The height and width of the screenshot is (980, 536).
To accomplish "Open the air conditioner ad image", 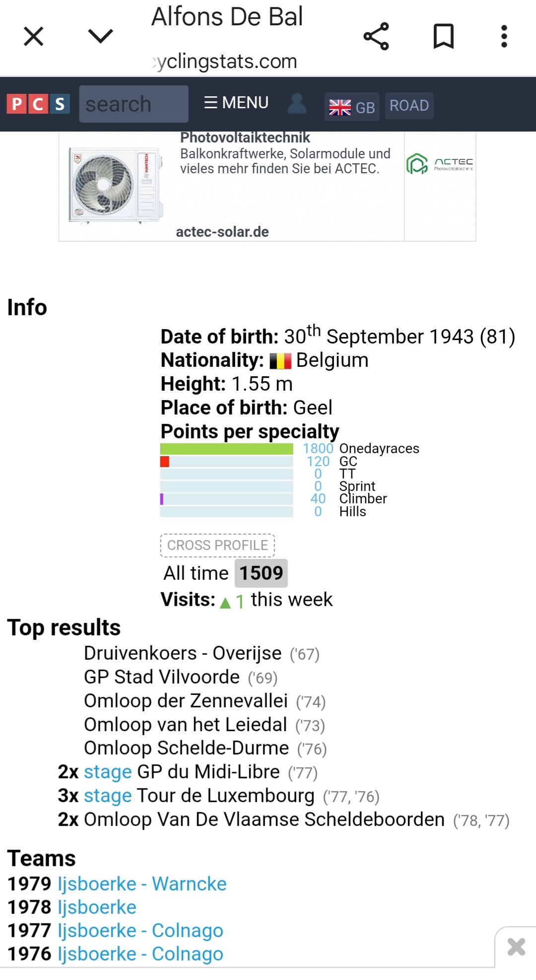I will coord(116,185).
